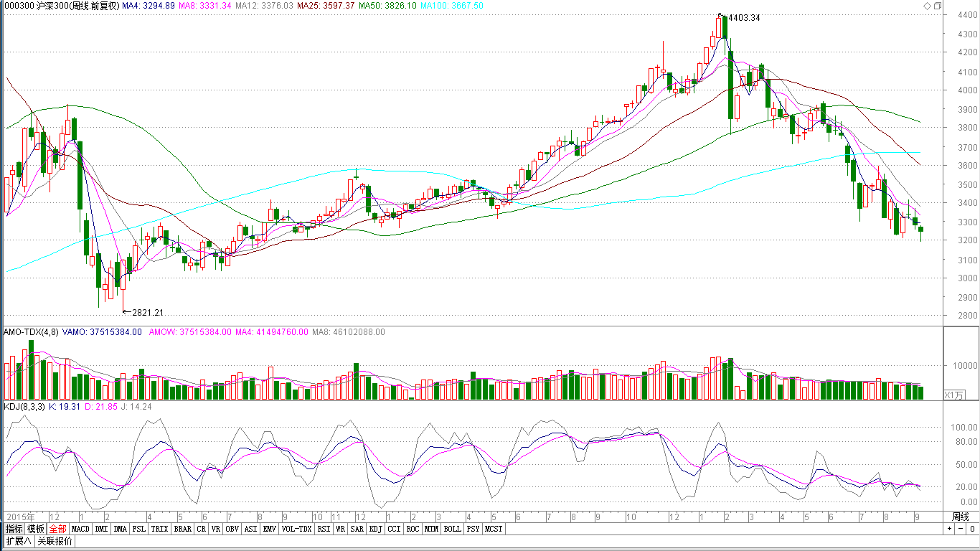Click the overlapping-windows icon at top right
This screenshot has height=551, width=980.
(937, 5)
